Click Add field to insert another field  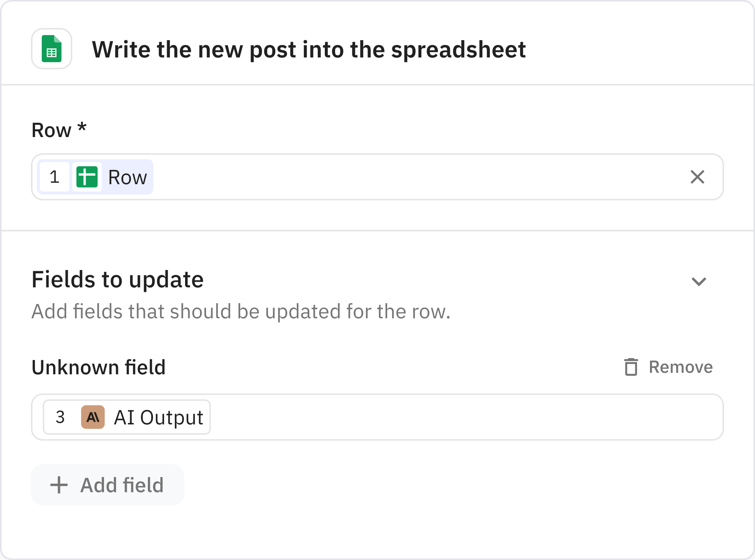[107, 485]
